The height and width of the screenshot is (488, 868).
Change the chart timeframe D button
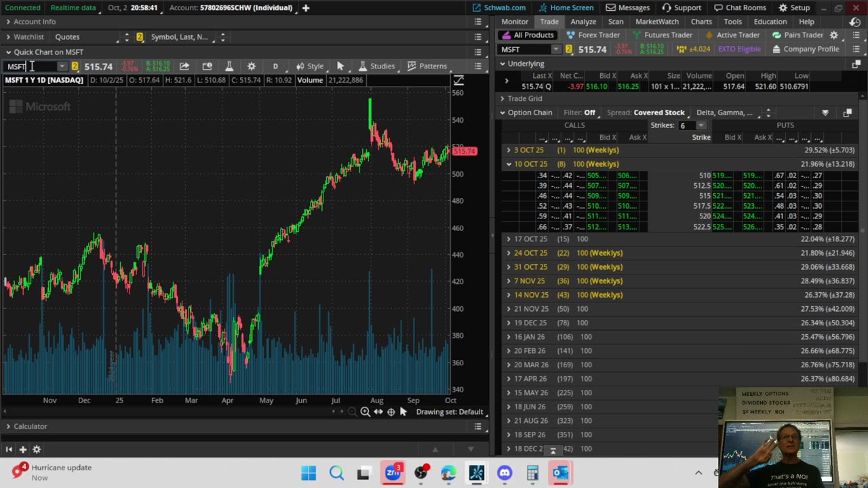275,66
